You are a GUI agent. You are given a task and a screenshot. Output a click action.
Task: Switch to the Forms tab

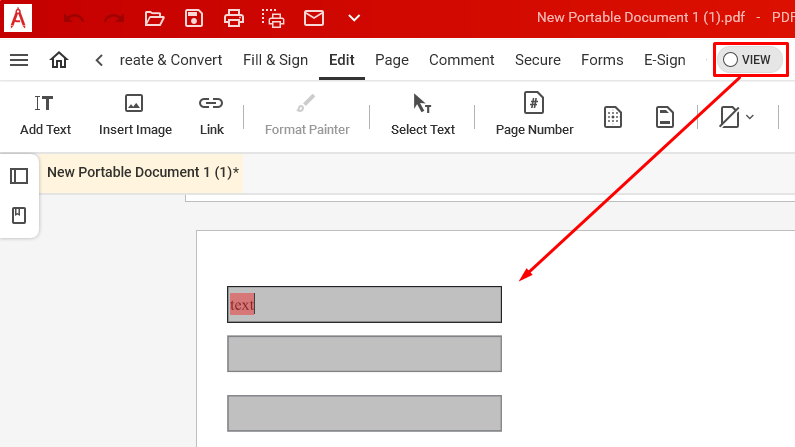pos(602,60)
